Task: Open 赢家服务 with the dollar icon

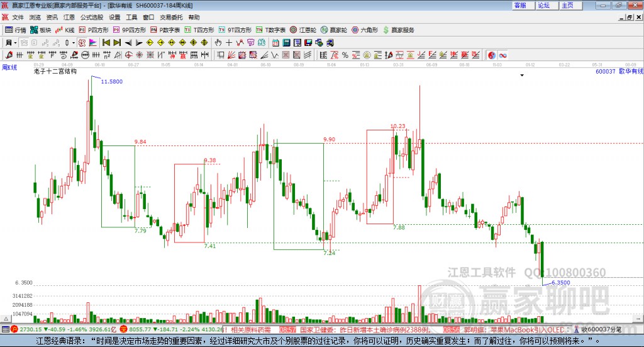Action: click(x=399, y=30)
